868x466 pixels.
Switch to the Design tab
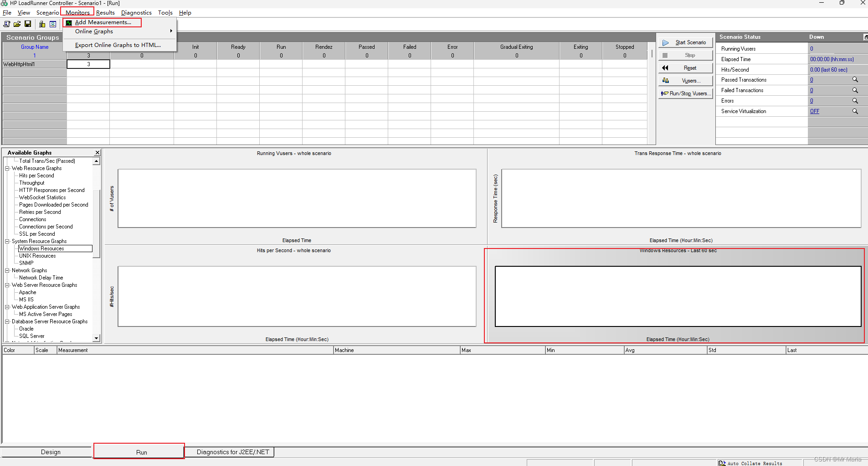(51, 452)
